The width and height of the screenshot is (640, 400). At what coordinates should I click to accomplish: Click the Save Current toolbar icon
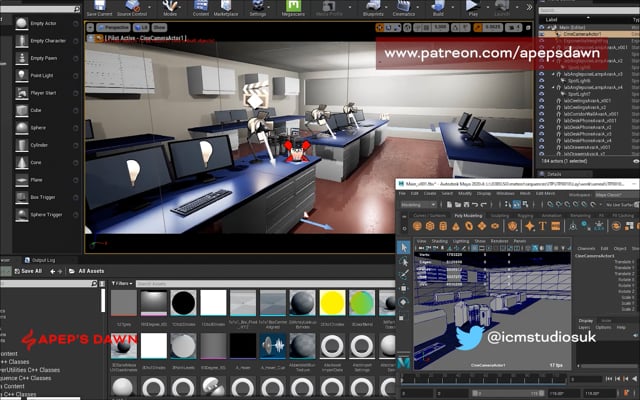click(x=99, y=7)
